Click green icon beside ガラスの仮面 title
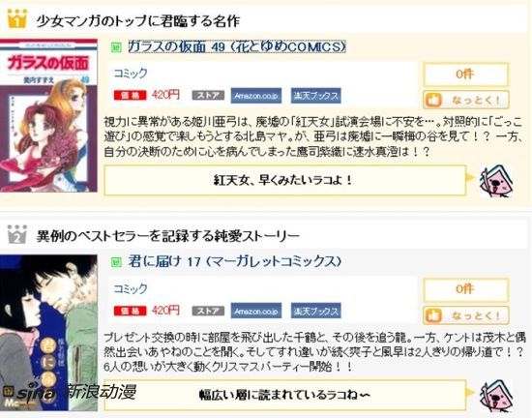Image resolution: width=532 pixels, height=418 pixels. click(x=116, y=47)
